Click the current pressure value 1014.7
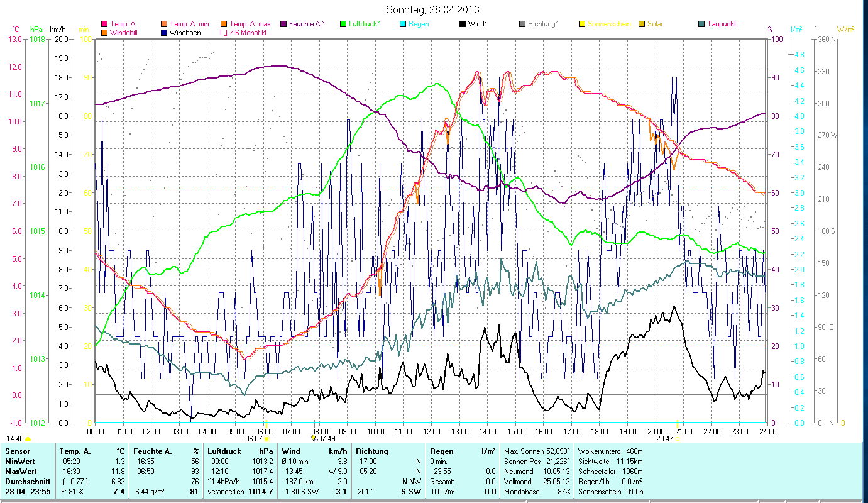This screenshot has height=503, width=868. 261,492
